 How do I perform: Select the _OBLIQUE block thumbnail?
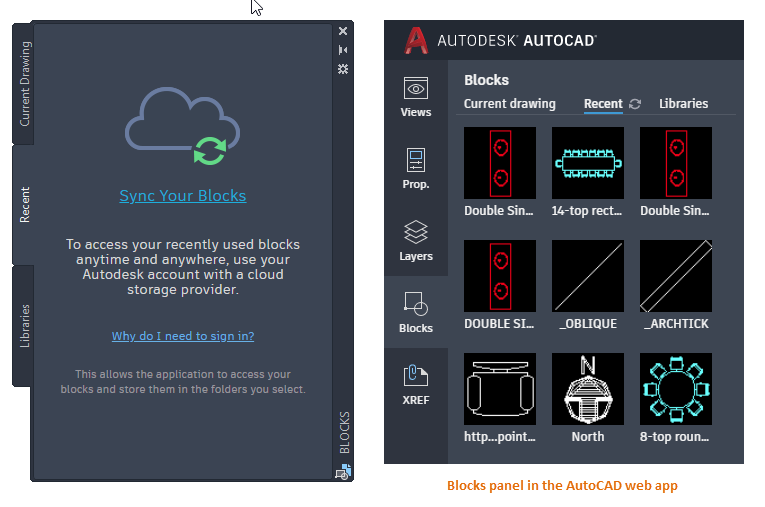[x=588, y=276]
